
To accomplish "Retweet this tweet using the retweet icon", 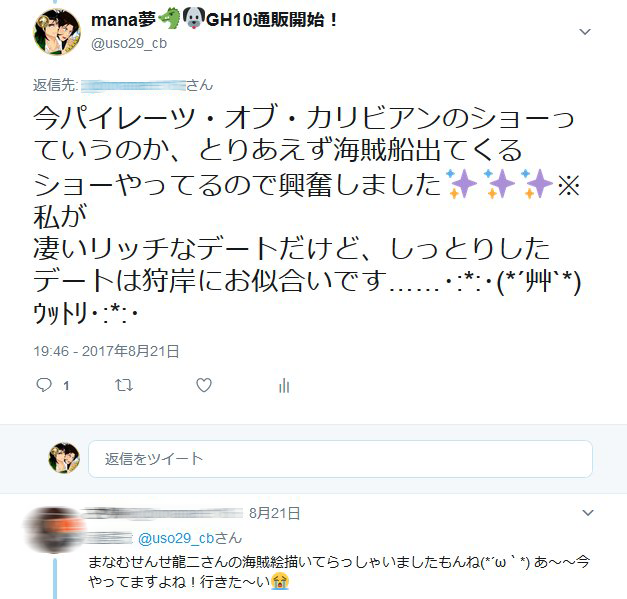I will point(124,385).
